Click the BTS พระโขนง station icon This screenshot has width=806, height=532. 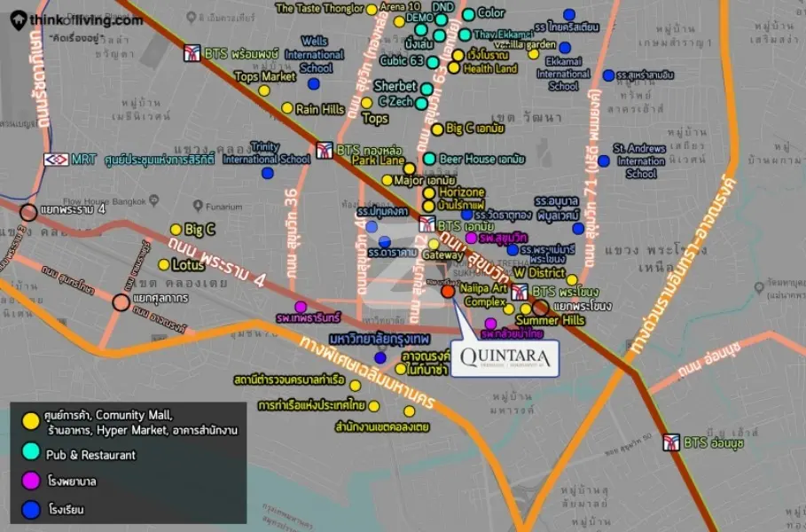click(520, 292)
